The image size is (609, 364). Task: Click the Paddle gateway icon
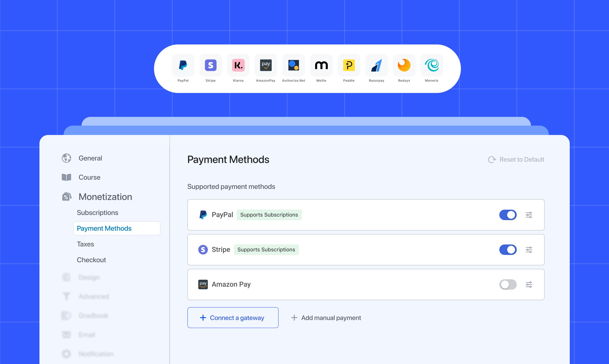[349, 65]
